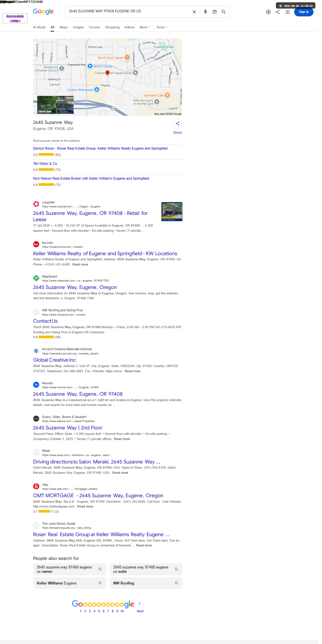Click Read more on OMT Mortgage snippet

click(x=85, y=506)
